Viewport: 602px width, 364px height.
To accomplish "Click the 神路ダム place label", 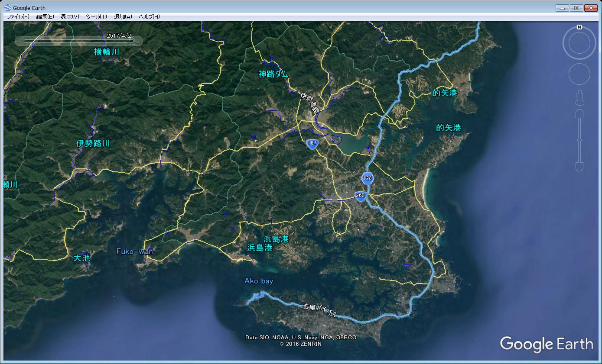I will pos(273,74).
